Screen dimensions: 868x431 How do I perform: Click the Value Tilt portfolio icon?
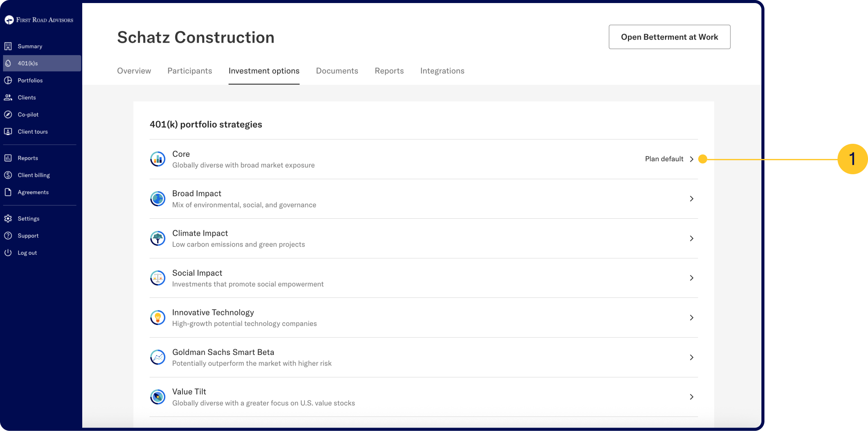[x=158, y=397]
